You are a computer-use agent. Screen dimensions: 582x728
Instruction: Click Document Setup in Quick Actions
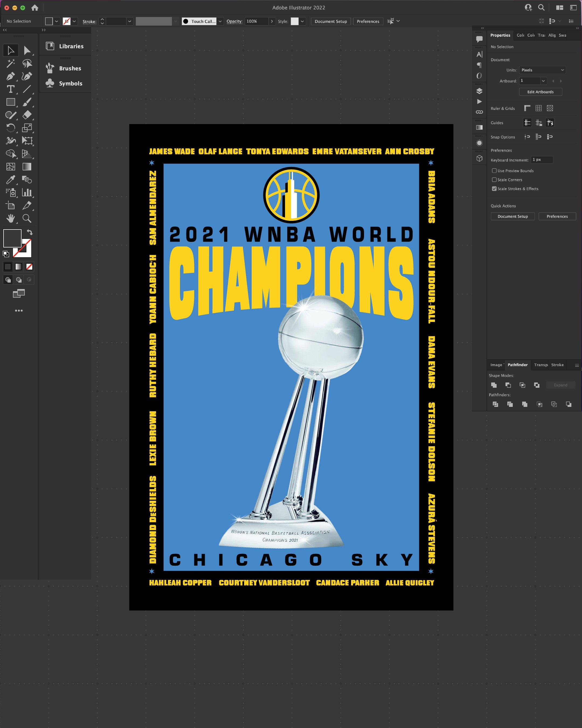[x=512, y=217]
